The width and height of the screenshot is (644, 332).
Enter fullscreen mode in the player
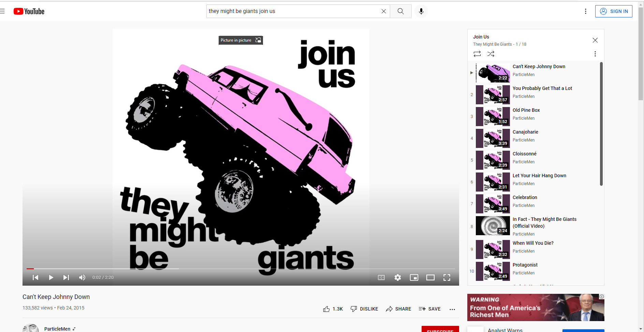(447, 277)
